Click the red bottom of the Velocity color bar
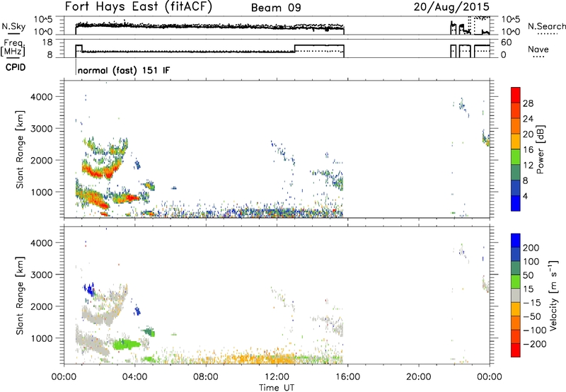The width and height of the screenshot is (566, 392). 516,350
